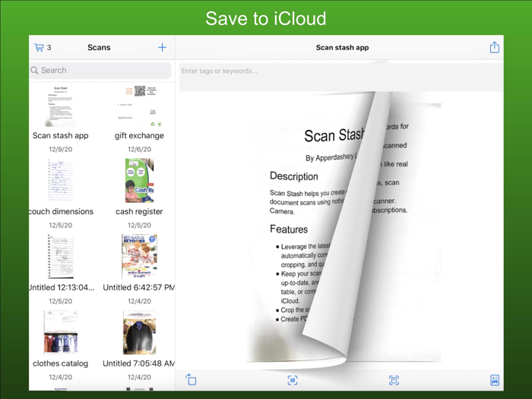Add a new scan with plus button
Viewport: 532px width, 399px height.
[x=162, y=47]
